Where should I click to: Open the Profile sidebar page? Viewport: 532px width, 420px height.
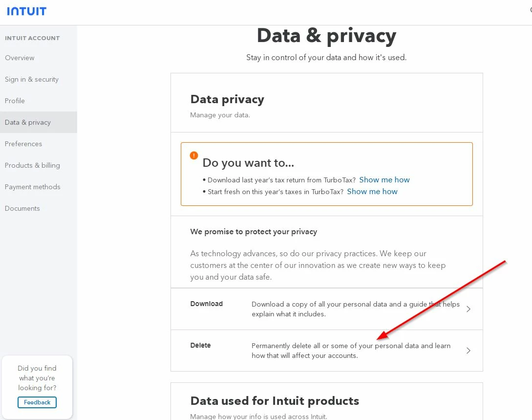(x=15, y=101)
